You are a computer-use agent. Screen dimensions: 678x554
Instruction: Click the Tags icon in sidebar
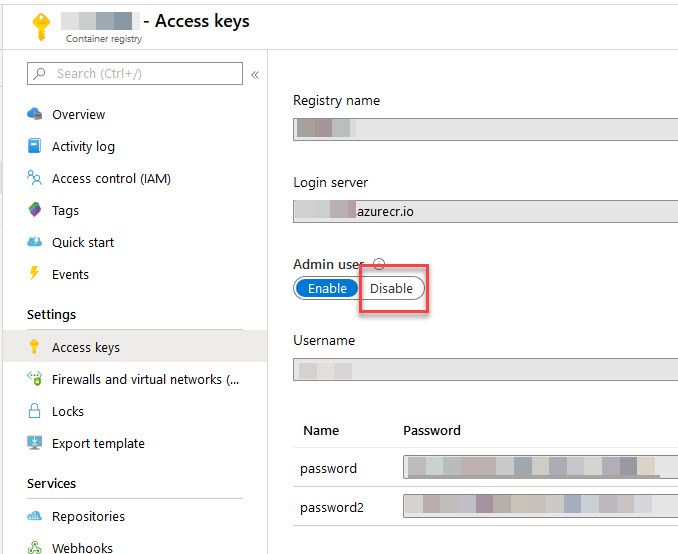pos(35,210)
